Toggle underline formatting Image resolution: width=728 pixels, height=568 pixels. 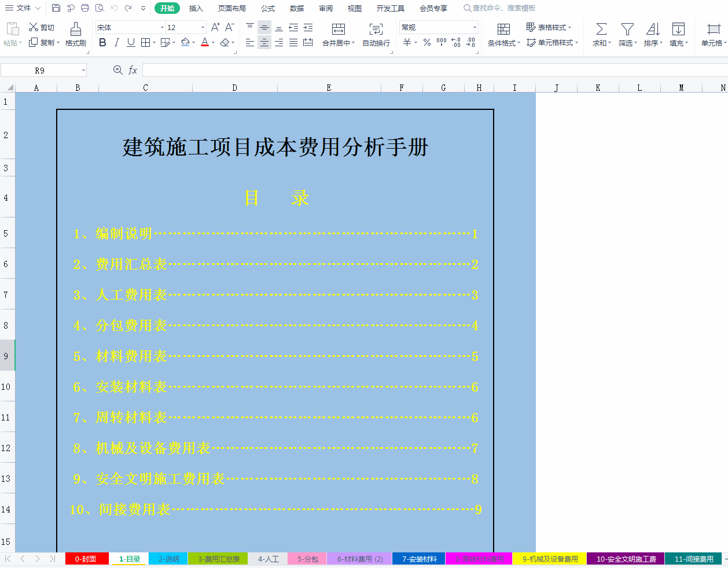(x=132, y=42)
